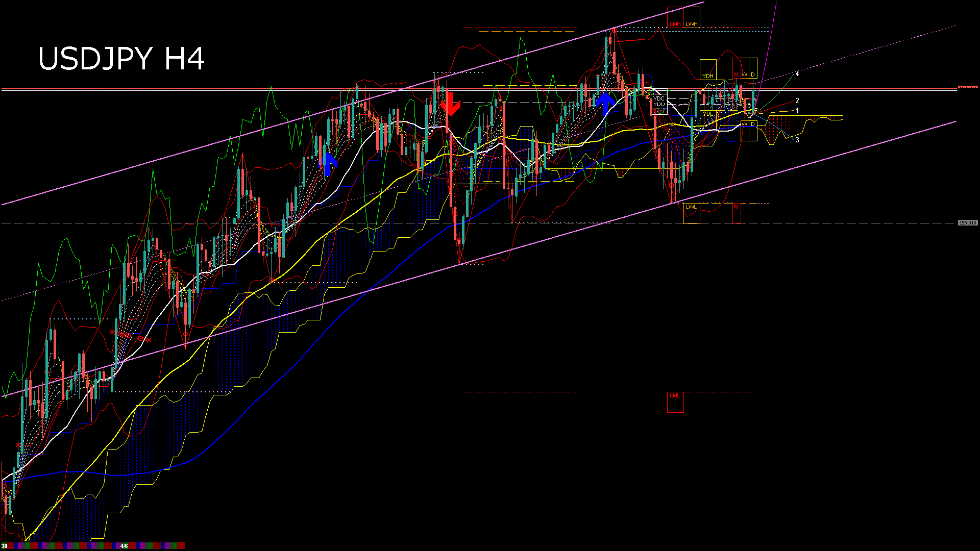Click the LMH last-month-high marker
The image size is (980, 551).
point(675,23)
